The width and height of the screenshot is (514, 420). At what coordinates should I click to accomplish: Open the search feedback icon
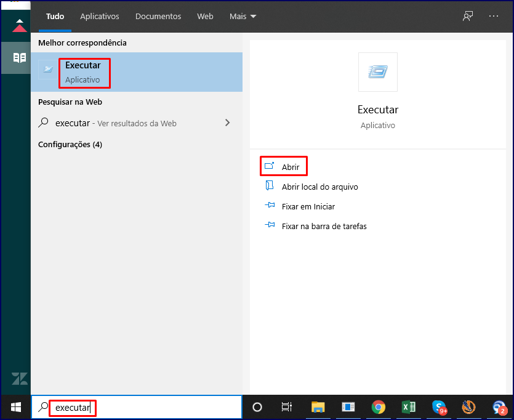(468, 16)
